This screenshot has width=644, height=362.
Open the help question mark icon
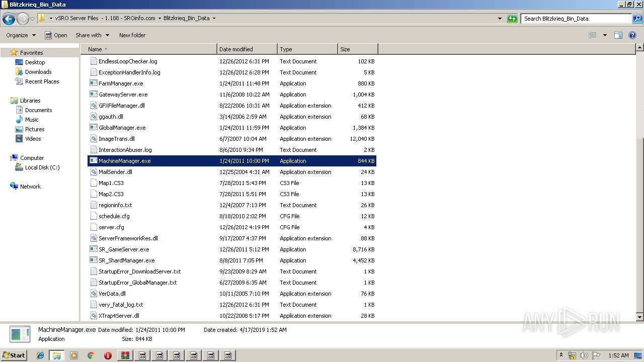[x=632, y=35]
